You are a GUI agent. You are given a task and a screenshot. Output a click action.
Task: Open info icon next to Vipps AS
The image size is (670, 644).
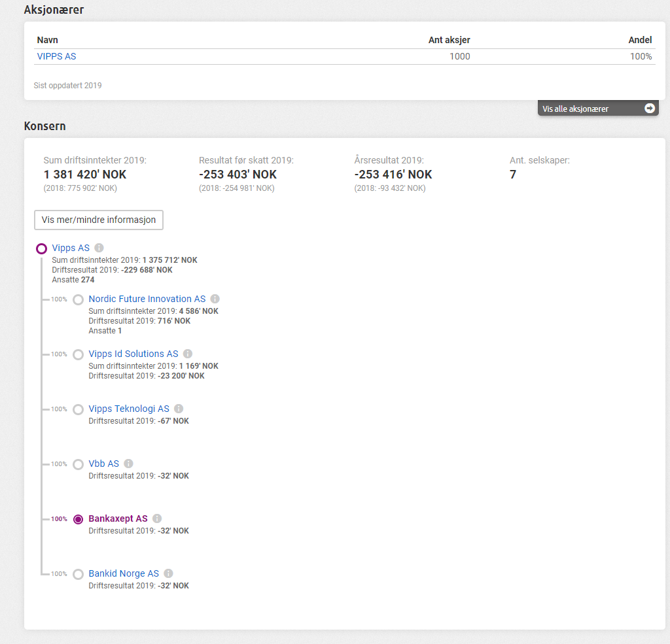click(x=99, y=248)
